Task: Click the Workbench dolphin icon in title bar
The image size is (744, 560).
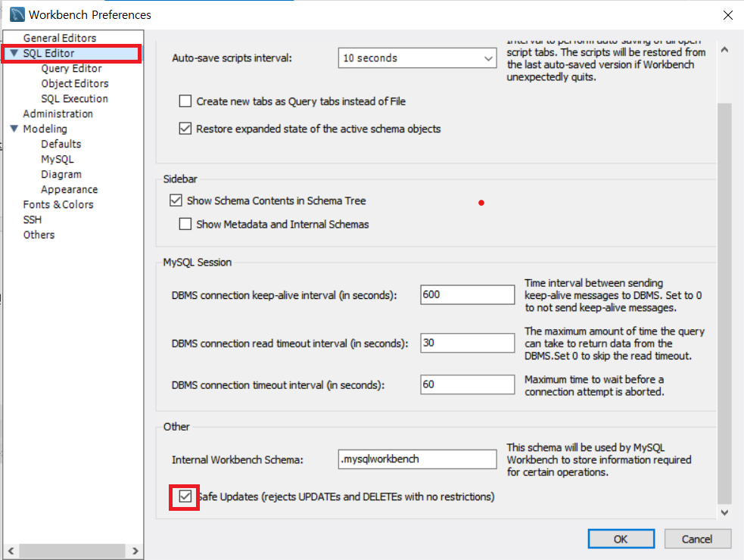Action: (17, 14)
